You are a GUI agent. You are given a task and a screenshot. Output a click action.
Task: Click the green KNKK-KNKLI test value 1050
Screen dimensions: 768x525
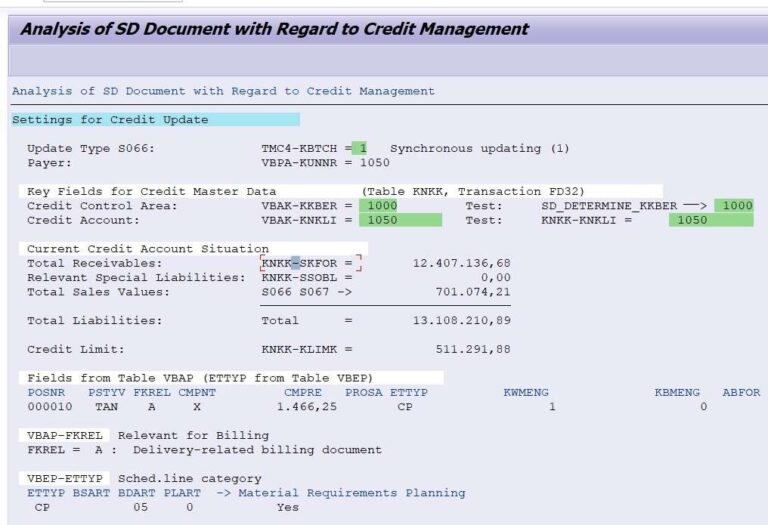click(710, 220)
